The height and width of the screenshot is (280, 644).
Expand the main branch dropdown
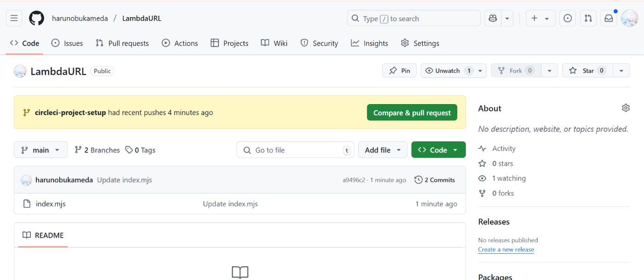coord(40,150)
